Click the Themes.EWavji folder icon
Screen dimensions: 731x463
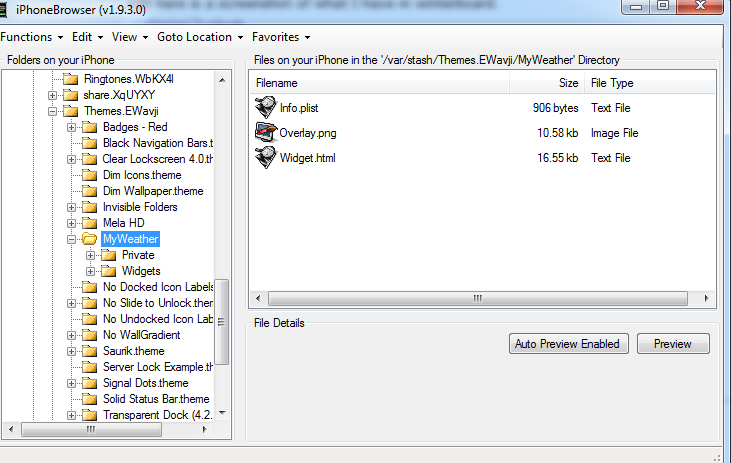point(70,111)
